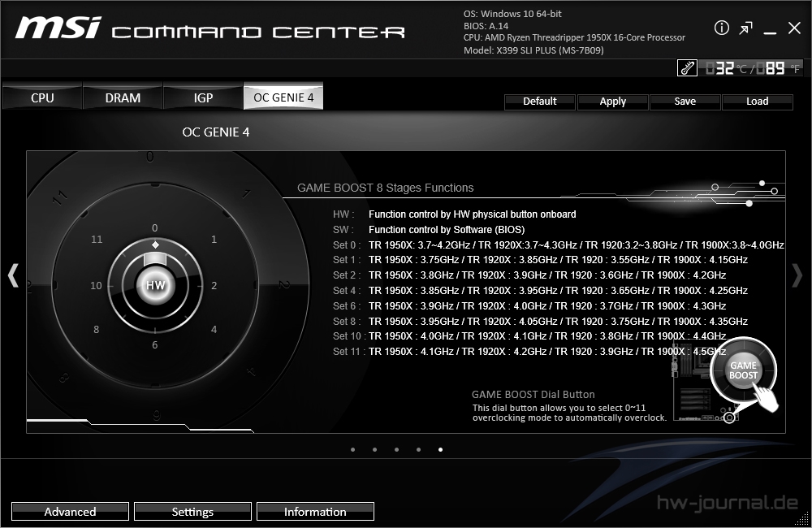This screenshot has width=812, height=528.
Task: Select dial position 2
Action: pyautogui.click(x=214, y=285)
